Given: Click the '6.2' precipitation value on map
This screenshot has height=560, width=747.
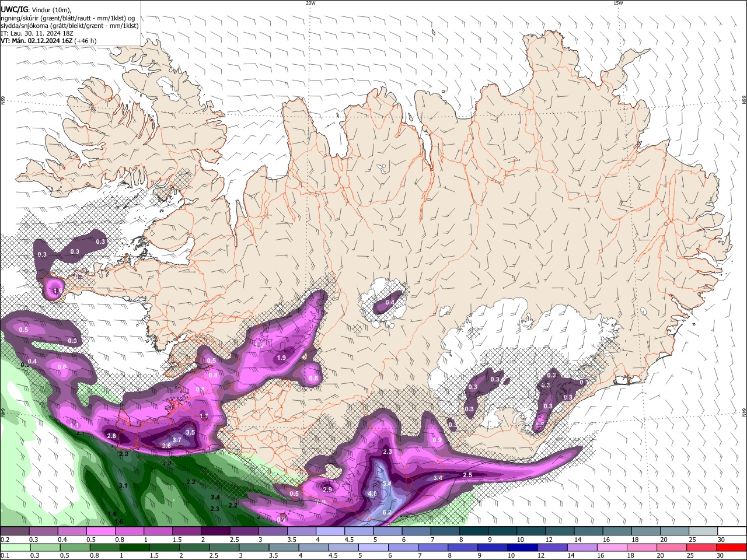Looking at the screenshot, I should coord(386,512).
